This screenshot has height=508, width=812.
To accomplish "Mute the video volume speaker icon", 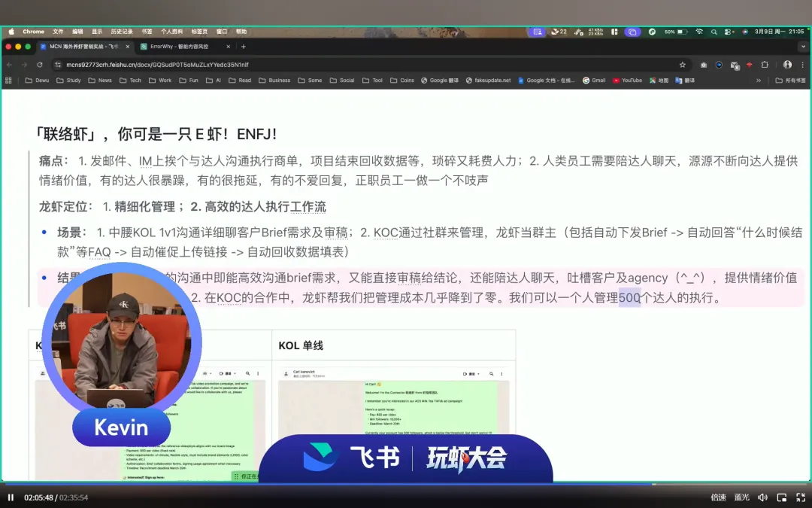I will (763, 497).
